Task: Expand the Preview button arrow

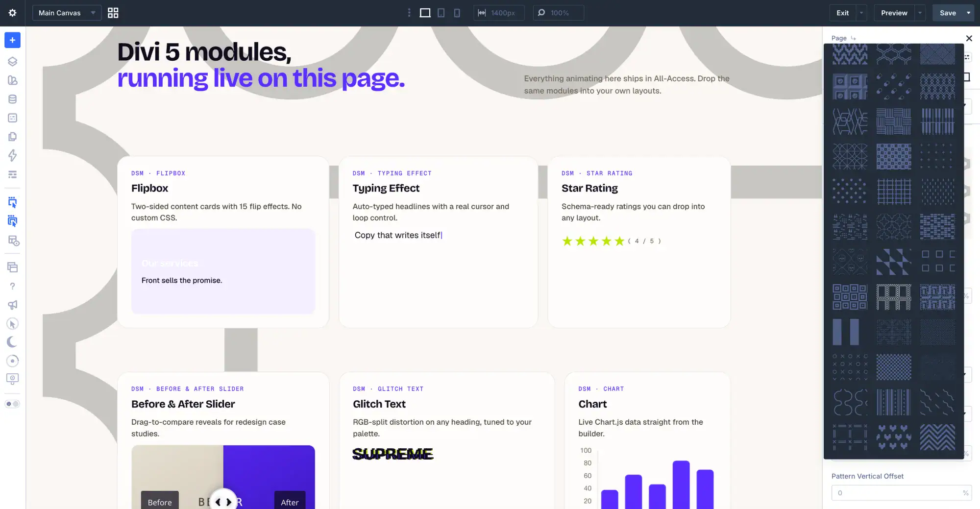Action: [x=920, y=13]
